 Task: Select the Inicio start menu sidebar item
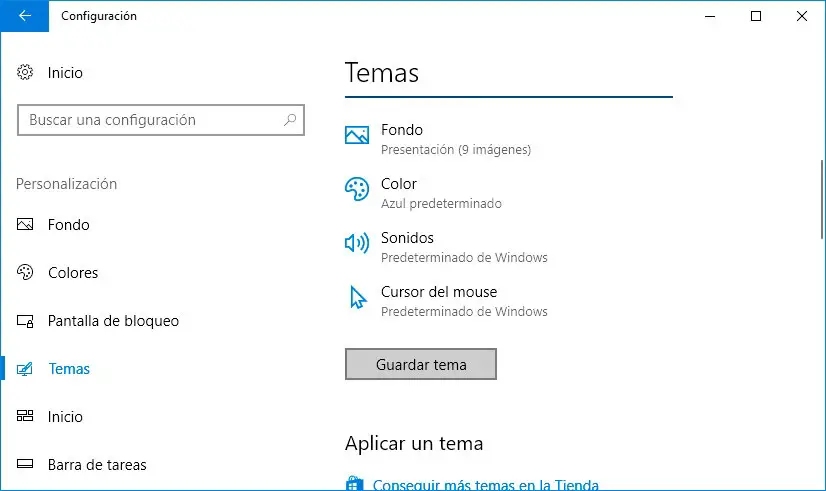pos(65,417)
